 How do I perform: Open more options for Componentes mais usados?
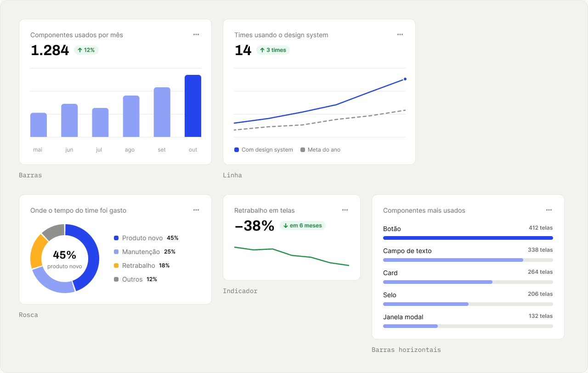click(549, 210)
